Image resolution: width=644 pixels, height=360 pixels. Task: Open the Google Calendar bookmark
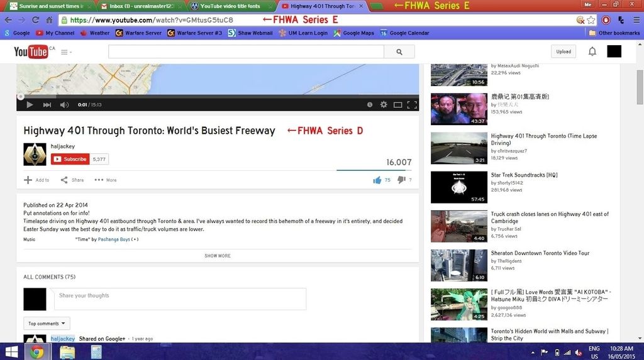(x=404, y=33)
